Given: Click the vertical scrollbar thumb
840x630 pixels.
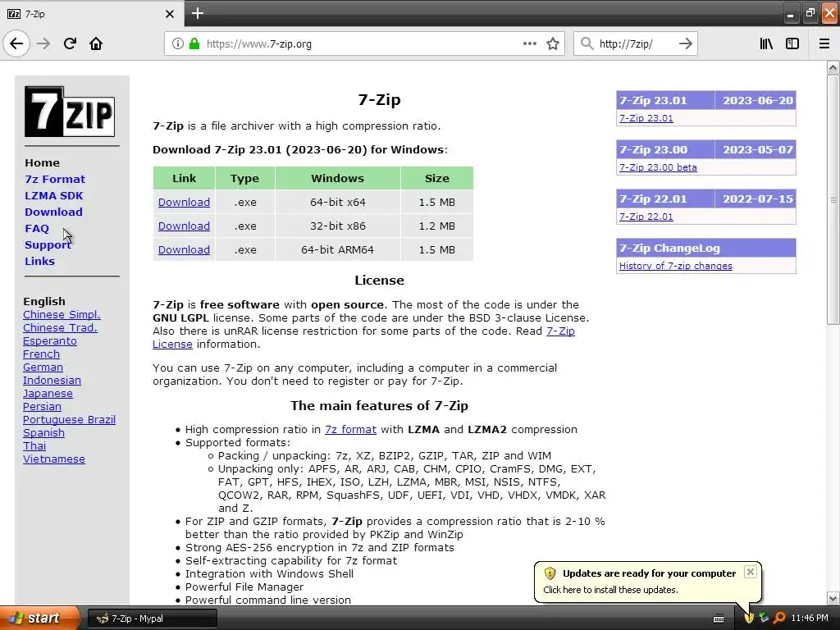Looking at the screenshot, I should (833, 199).
